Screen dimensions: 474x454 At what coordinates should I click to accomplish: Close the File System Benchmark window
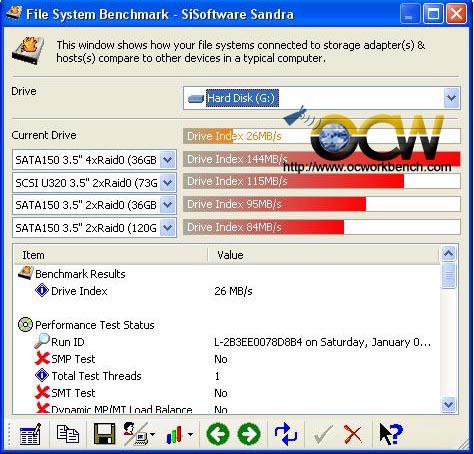tap(456, 14)
